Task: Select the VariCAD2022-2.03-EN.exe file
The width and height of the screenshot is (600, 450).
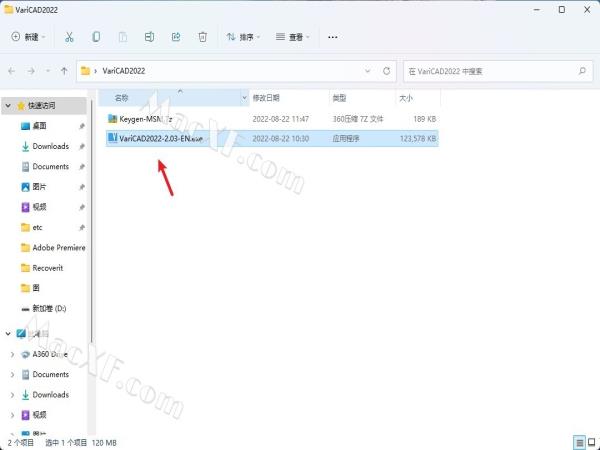Action: [x=272, y=138]
